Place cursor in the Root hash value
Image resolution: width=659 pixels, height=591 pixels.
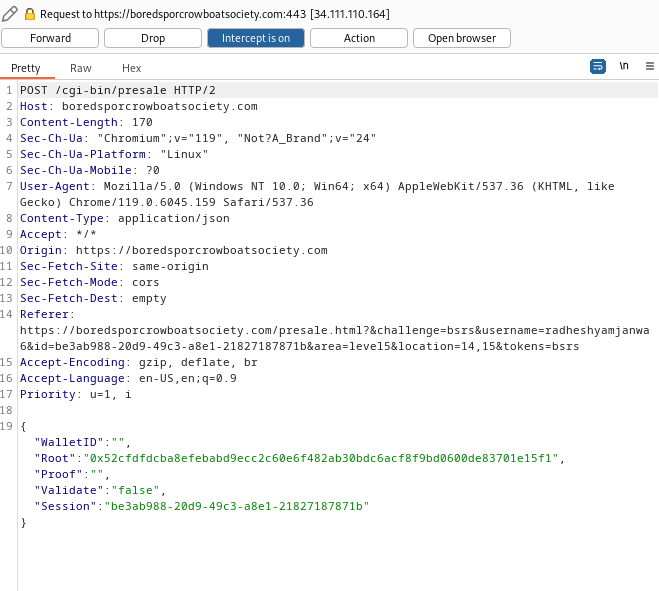point(321,458)
